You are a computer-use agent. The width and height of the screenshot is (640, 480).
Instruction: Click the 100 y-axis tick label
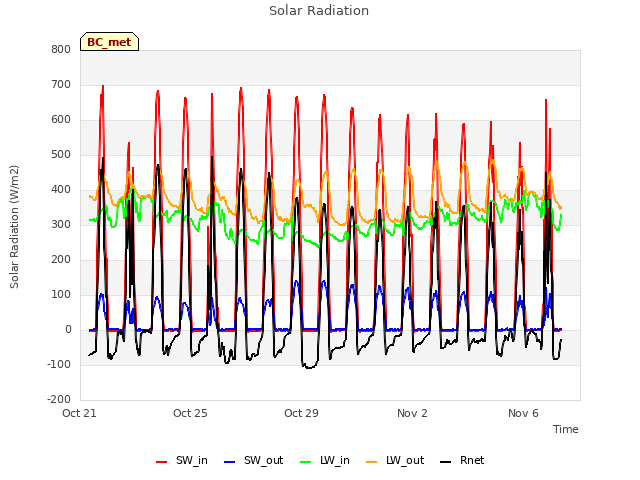61,295
